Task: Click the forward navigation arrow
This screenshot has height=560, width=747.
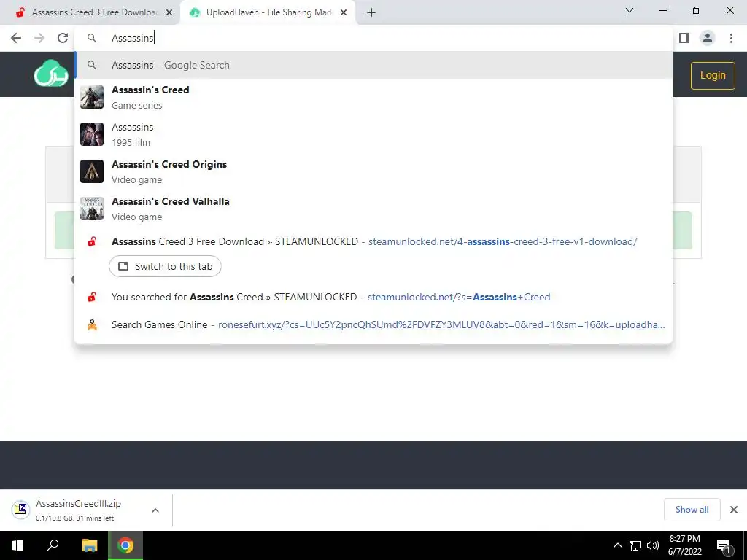Action: coord(39,38)
